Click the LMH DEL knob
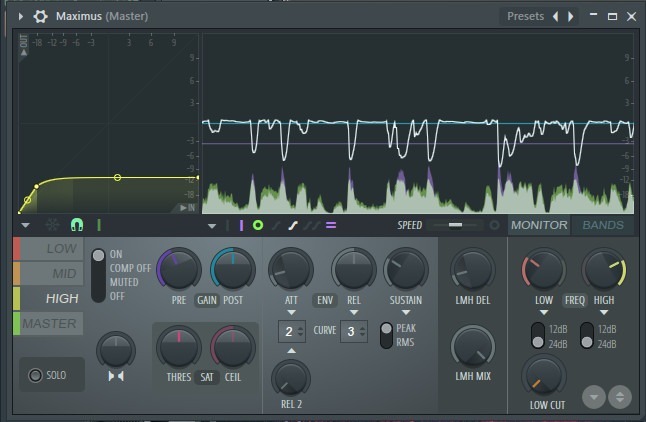Screen dimensions: 646x422 tap(473, 269)
